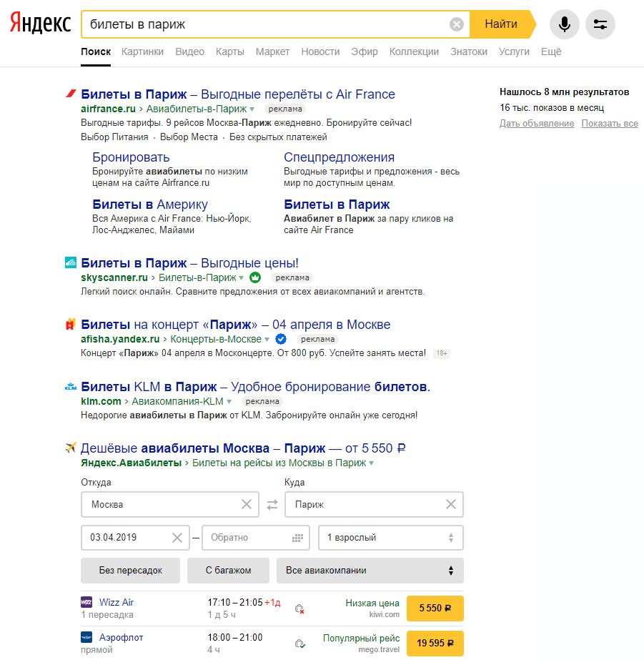Click the Wizz Air airline logo

[x=86, y=602]
